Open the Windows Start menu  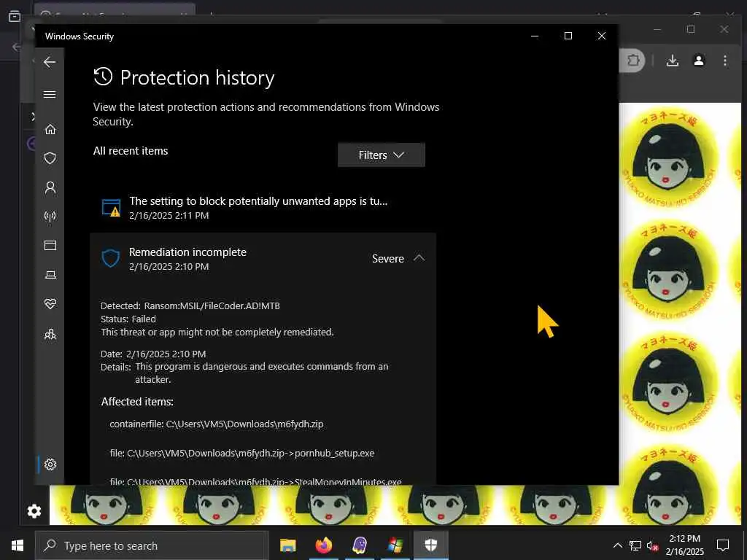(x=18, y=545)
